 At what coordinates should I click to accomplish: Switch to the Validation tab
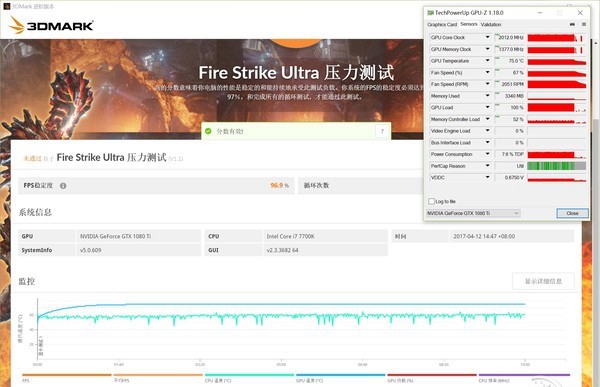point(491,24)
